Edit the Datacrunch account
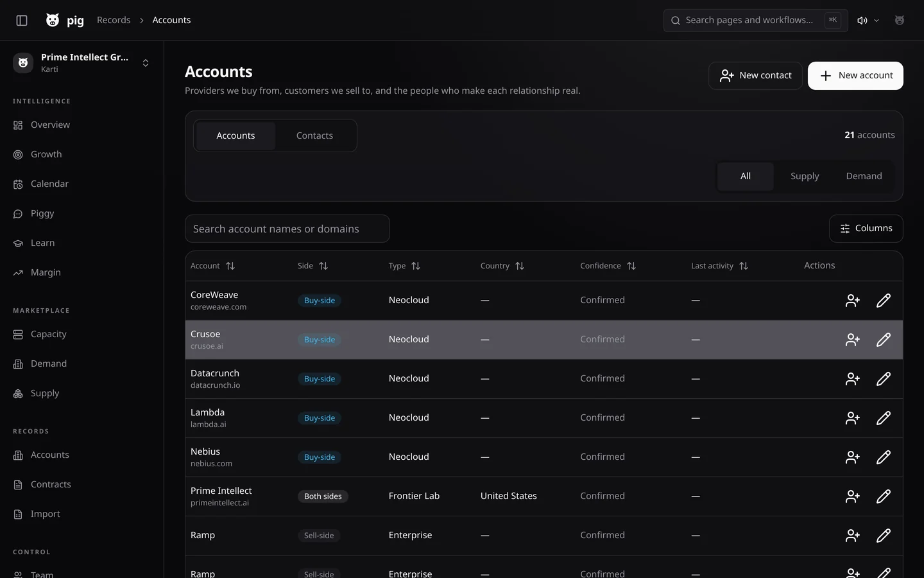 (884, 379)
